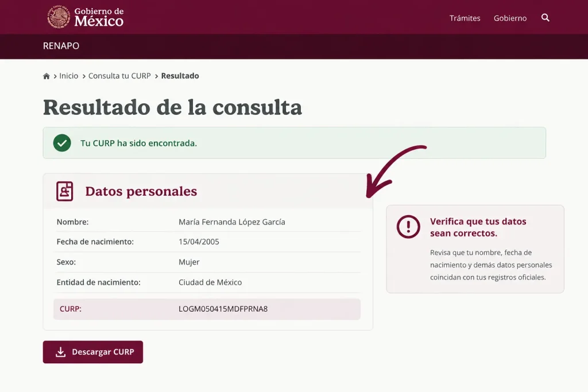The height and width of the screenshot is (392, 588).
Task: Open Consulta tu CURP breadcrumb
Action: [x=119, y=76]
